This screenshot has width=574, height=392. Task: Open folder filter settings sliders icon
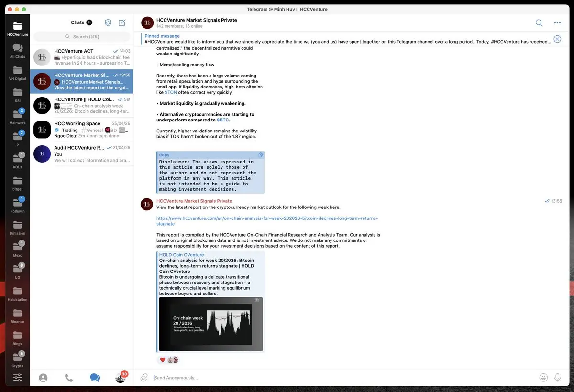click(x=18, y=378)
